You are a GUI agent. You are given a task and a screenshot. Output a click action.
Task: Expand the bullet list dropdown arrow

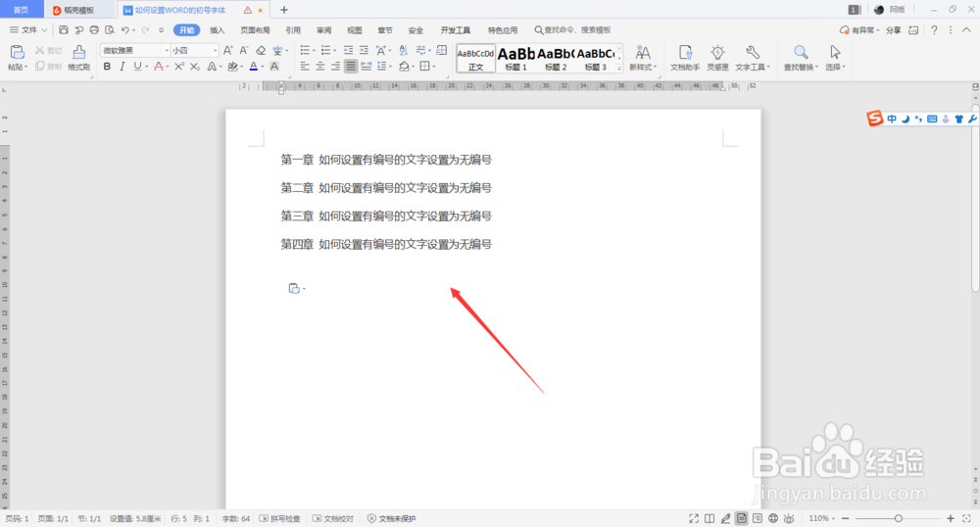point(314,51)
